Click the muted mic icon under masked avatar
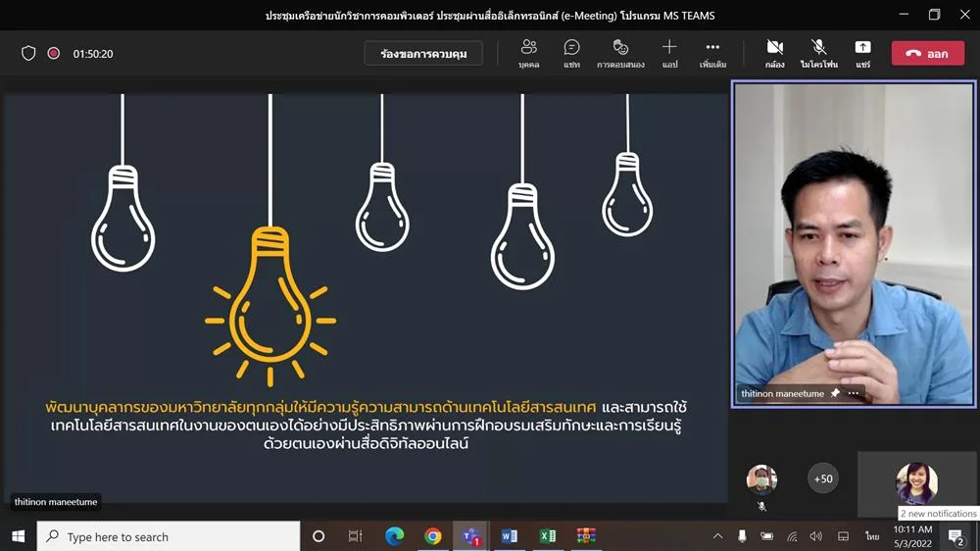This screenshot has height=551, width=980. [x=761, y=507]
